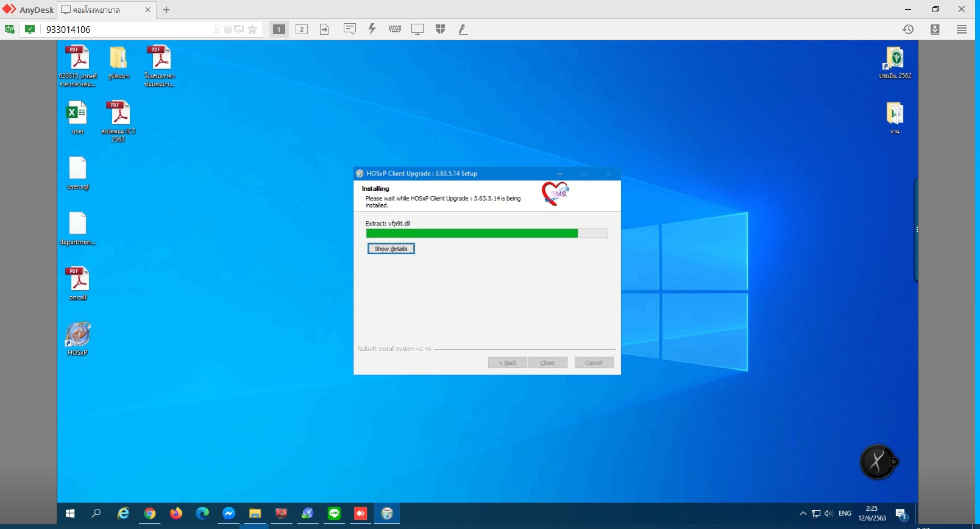The image size is (980, 529).
Task: Switch the ENG input language indicator
Action: click(x=845, y=514)
